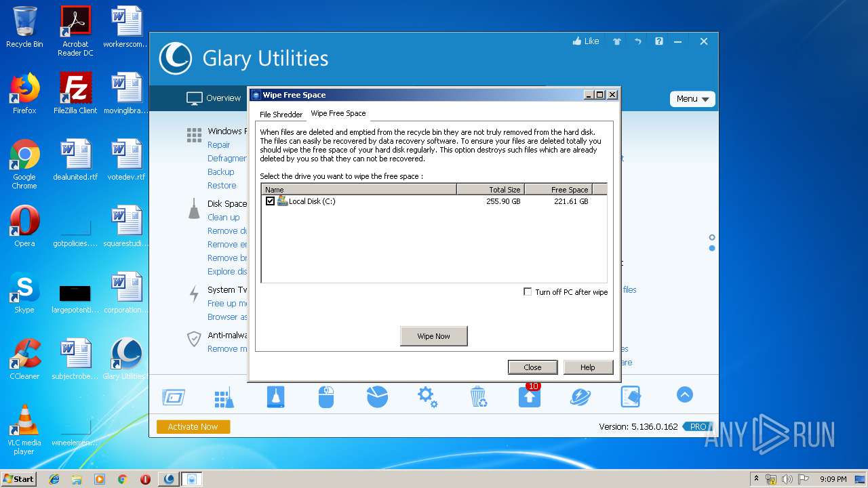Collapse the bottom toolbar with up arrow
The height and width of the screenshot is (488, 868).
click(x=685, y=394)
